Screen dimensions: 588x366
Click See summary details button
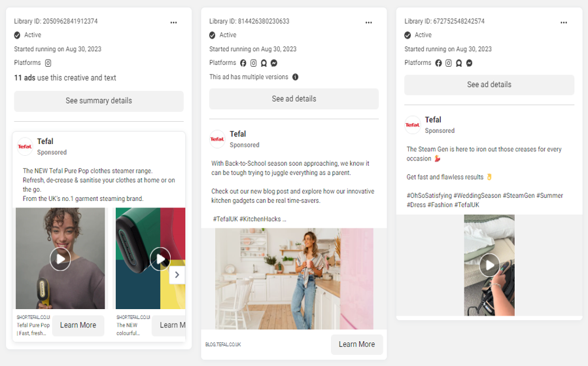coord(99,101)
